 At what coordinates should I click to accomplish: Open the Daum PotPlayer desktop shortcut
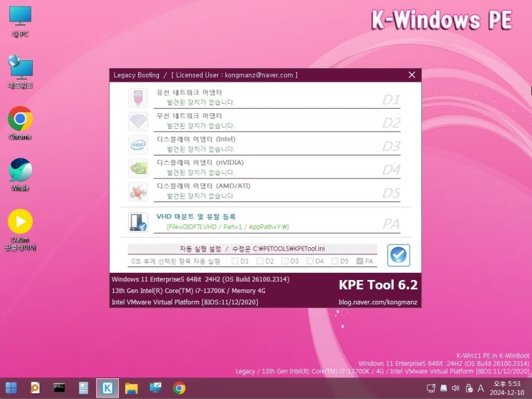[20, 230]
